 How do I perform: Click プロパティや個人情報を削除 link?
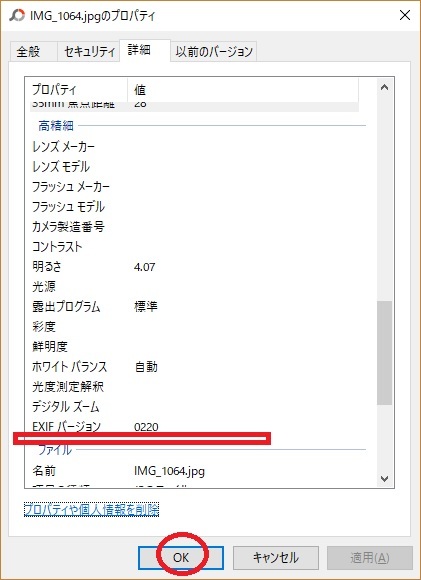pyautogui.click(x=91, y=510)
